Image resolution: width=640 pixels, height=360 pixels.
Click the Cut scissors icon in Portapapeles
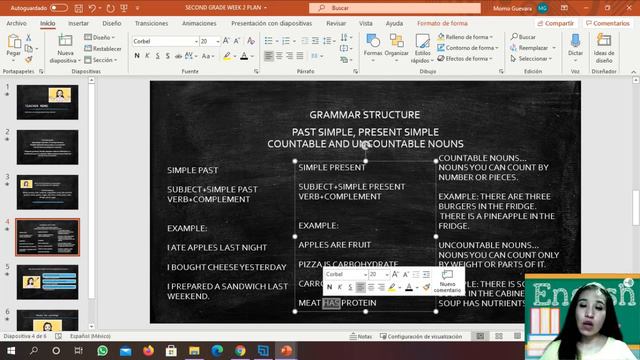point(29,38)
